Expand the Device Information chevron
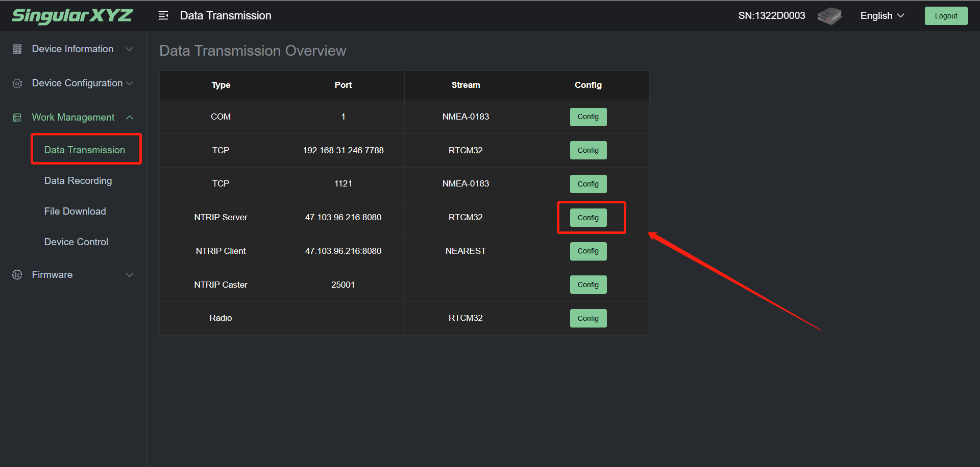Screen dimensions: 980x467 (130, 49)
